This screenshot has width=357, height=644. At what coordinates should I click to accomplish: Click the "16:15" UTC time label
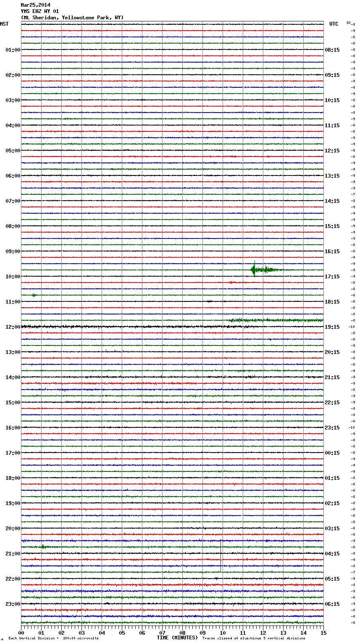[332, 251]
